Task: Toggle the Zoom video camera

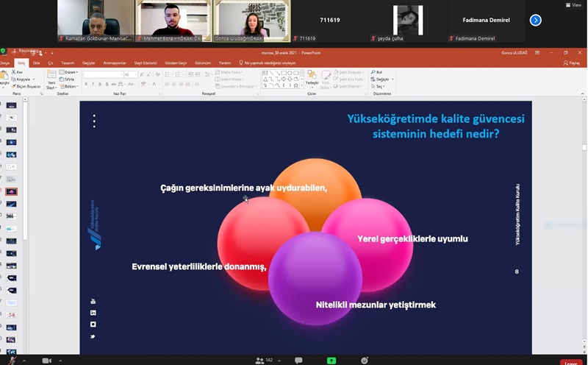Action: [x=47, y=361]
